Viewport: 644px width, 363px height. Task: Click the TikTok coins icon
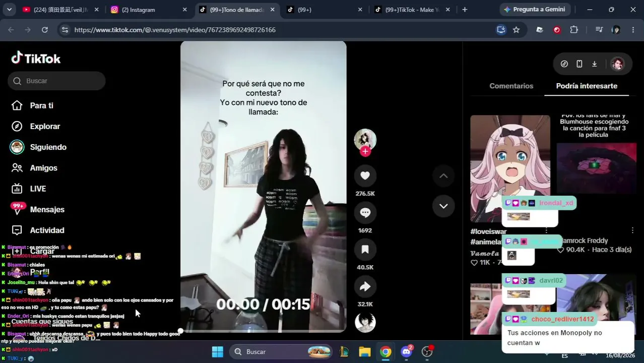(564, 64)
